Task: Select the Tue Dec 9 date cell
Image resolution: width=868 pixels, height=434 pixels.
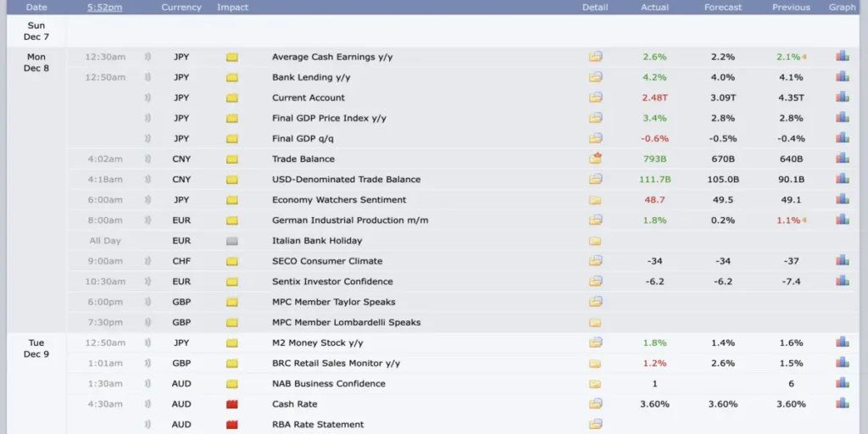Action: pos(36,348)
